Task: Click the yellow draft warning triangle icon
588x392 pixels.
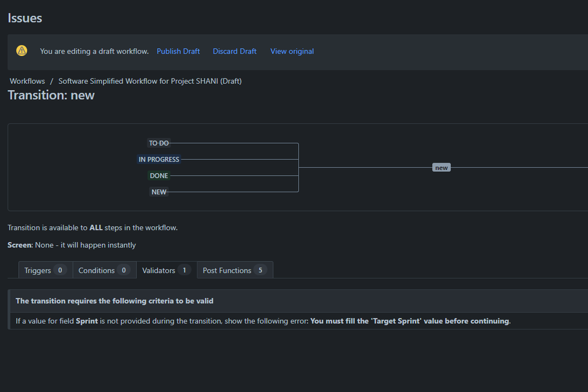Action: (x=22, y=51)
